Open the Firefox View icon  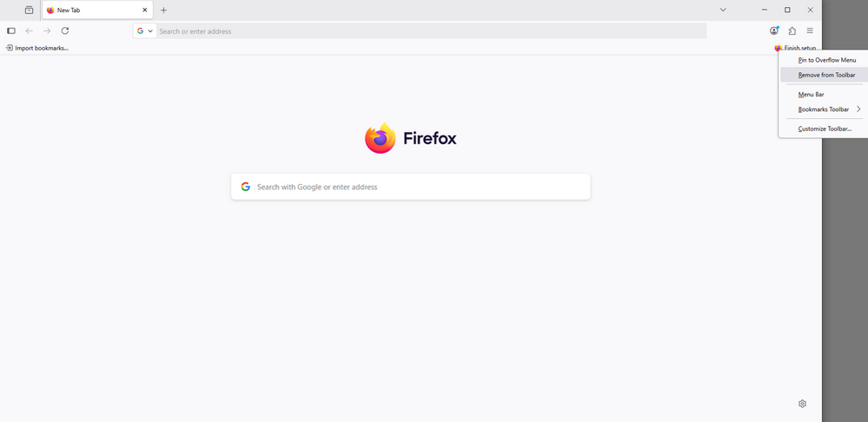tap(29, 10)
